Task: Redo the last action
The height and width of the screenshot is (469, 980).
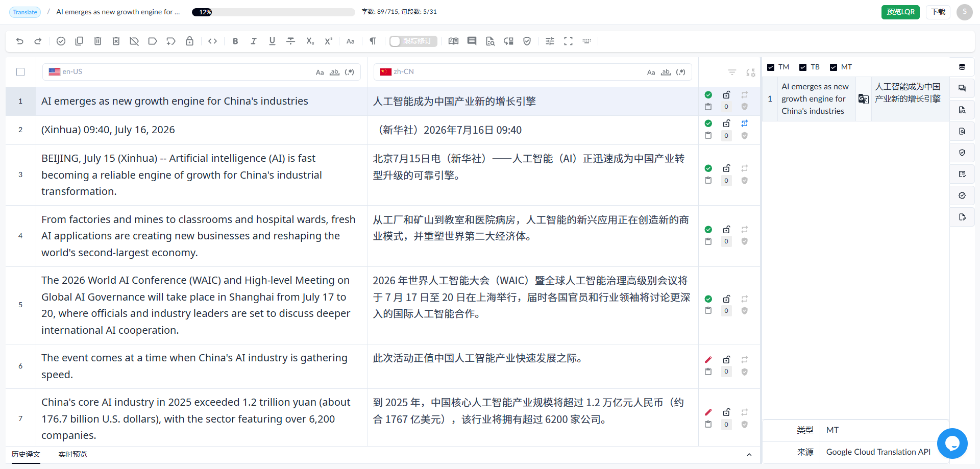Action: click(38, 41)
